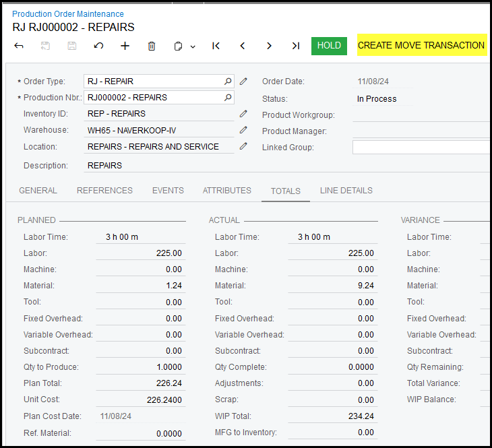Click the undo icon in toolbar
The image size is (492, 448).
pyautogui.click(x=98, y=46)
